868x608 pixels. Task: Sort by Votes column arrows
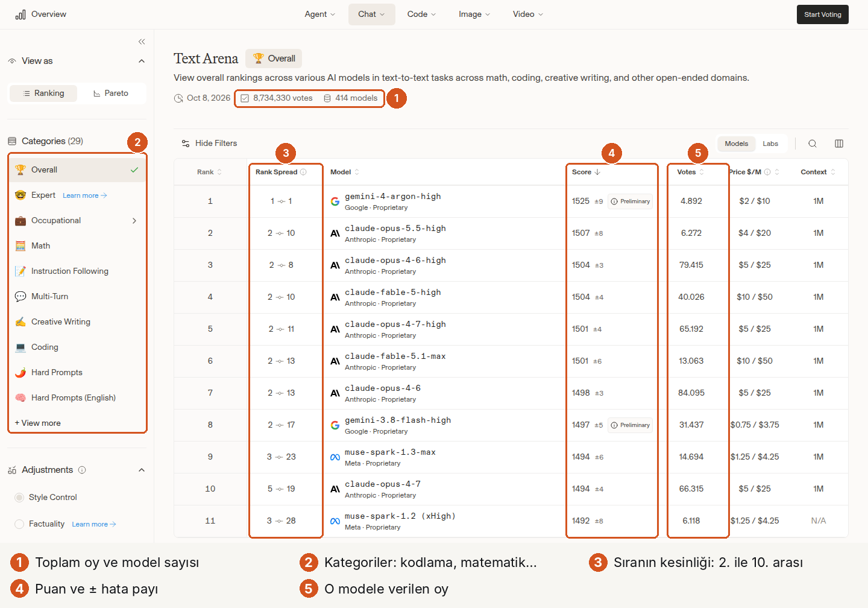(x=702, y=172)
